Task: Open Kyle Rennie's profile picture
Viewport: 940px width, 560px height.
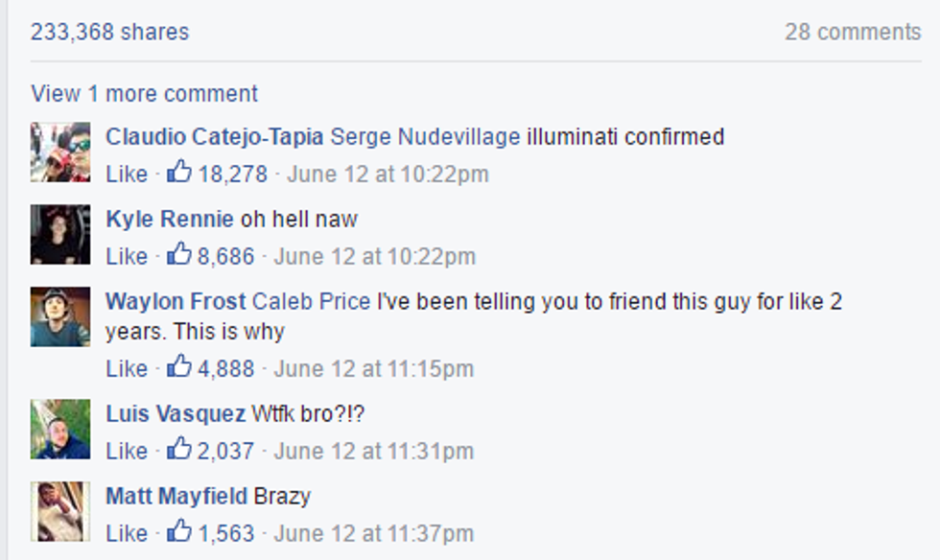Action: pos(60,235)
